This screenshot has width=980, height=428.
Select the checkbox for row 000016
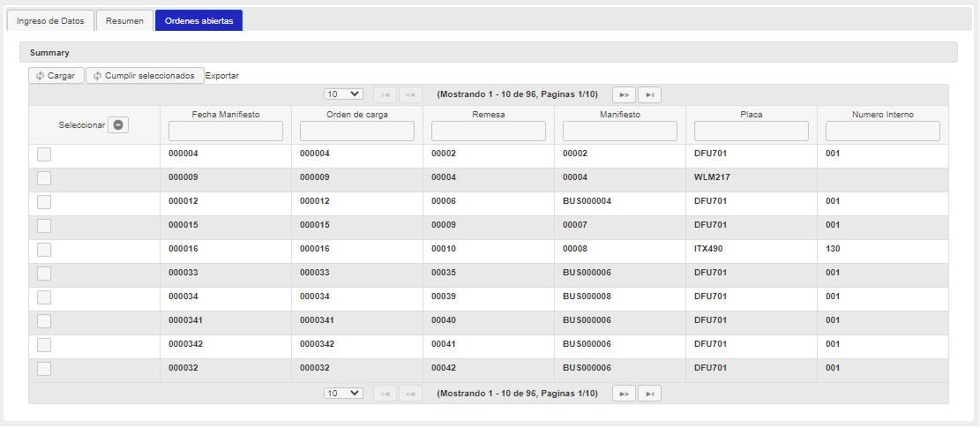pyautogui.click(x=44, y=250)
